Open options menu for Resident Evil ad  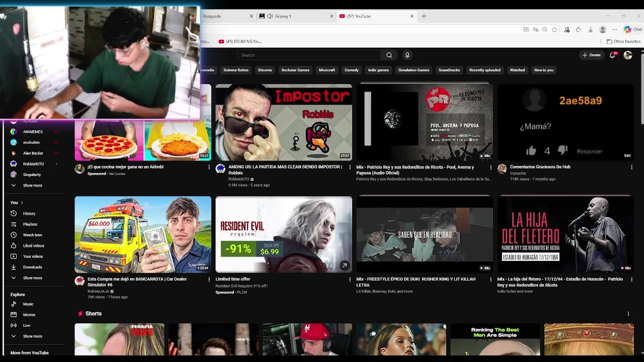coord(350,280)
